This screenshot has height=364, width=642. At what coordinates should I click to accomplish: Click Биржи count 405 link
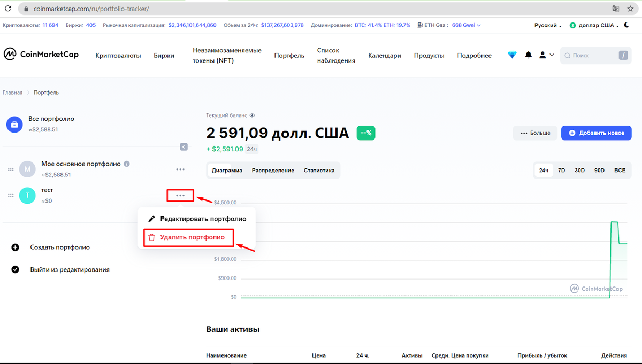click(x=91, y=25)
